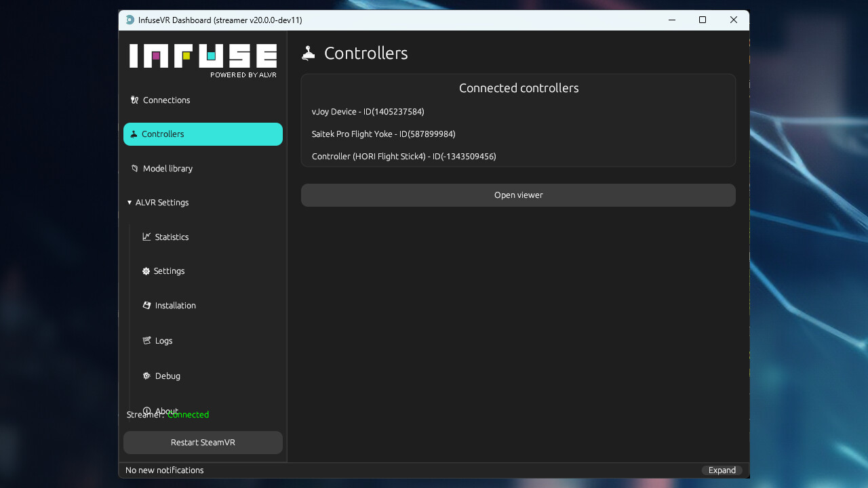Switch to the Model library page
Screen dimensions: 868x488
(167, 168)
